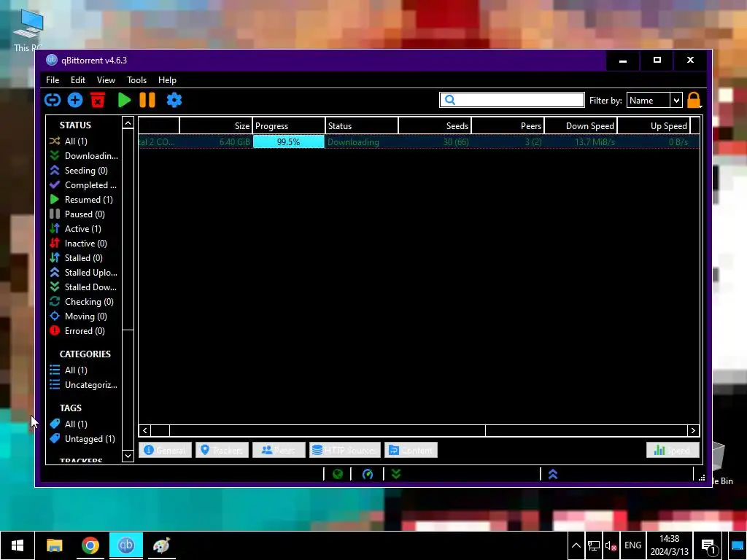Open the Filter by Name dropdown
This screenshot has width=747, height=560.
point(654,101)
